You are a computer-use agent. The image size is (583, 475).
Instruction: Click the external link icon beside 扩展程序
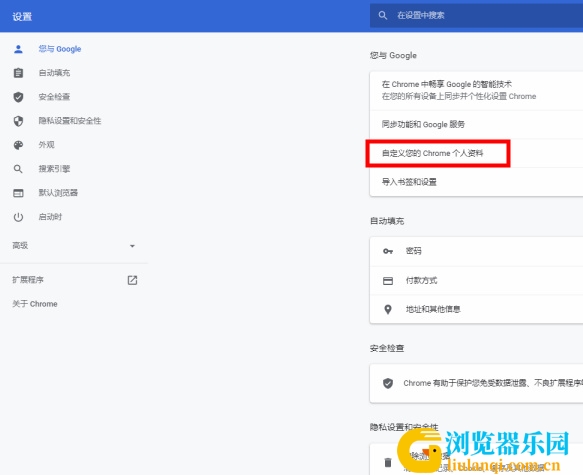[132, 280]
